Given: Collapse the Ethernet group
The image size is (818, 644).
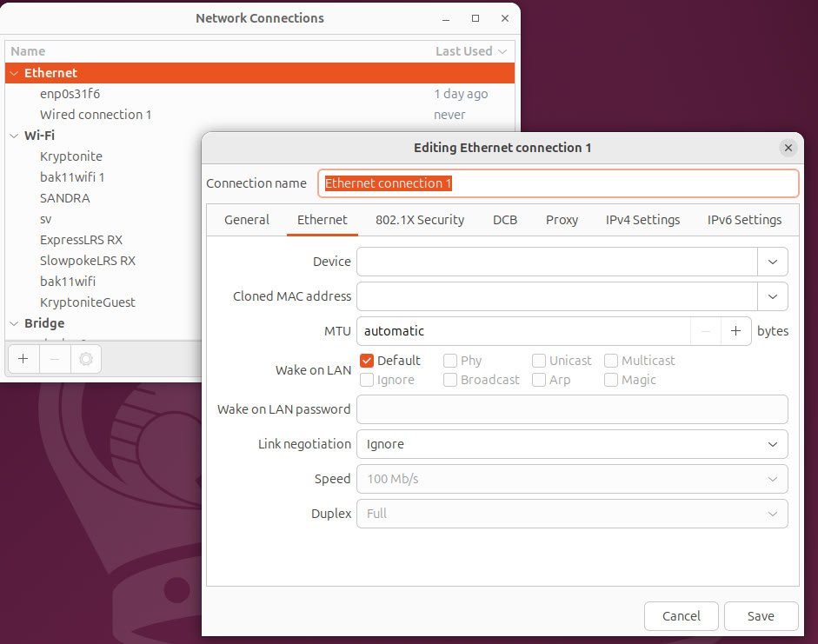Looking at the screenshot, I should point(14,73).
